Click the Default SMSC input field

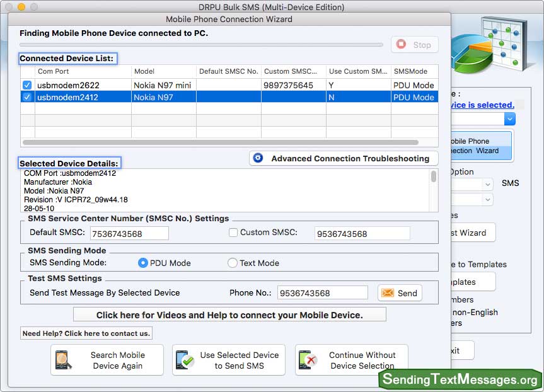[129, 233]
